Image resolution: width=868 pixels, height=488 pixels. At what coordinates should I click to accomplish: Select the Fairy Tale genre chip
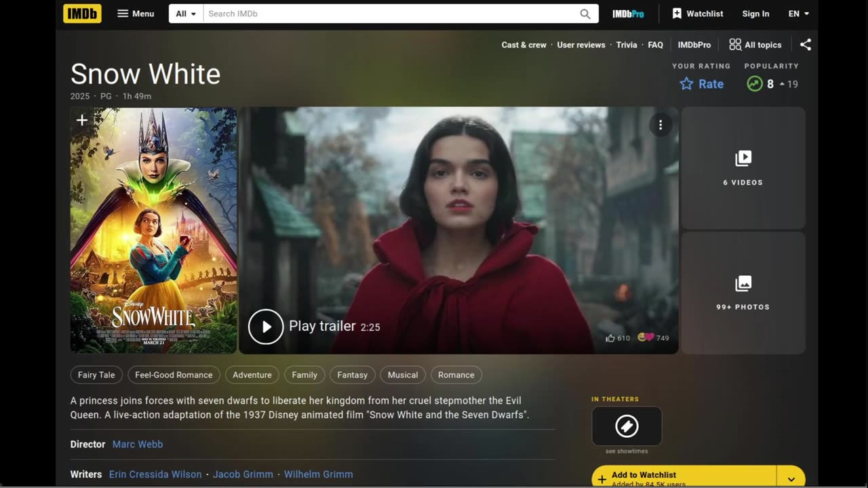(96, 375)
